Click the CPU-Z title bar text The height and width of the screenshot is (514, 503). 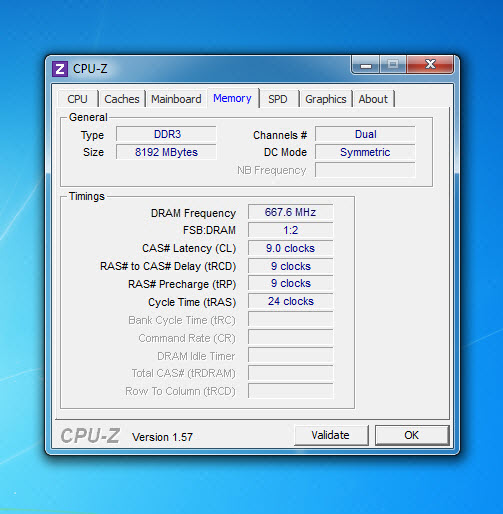tap(90, 69)
